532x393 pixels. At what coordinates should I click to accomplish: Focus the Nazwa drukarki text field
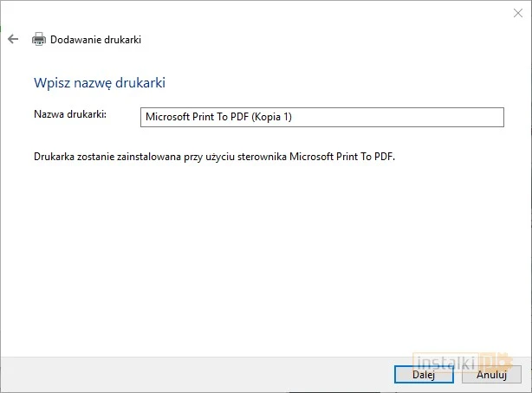(321, 117)
